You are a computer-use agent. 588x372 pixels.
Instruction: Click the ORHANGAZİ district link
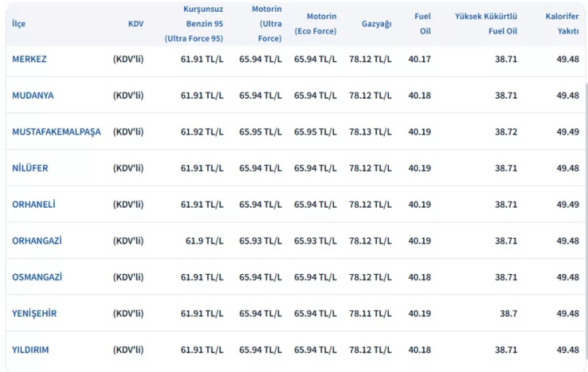click(38, 240)
